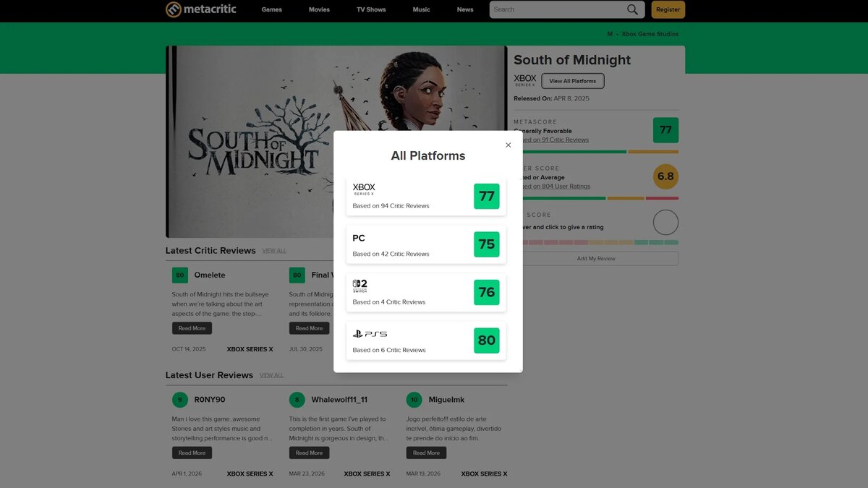Click the 80 score in PS5 row
This screenshot has width=868, height=488.
coord(487,341)
